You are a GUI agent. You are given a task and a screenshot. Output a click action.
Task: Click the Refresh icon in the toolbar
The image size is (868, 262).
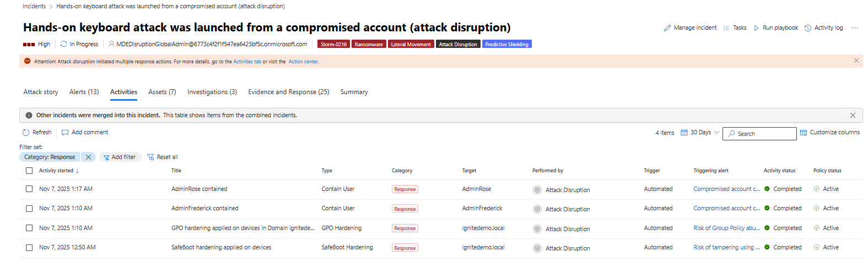[x=26, y=133]
